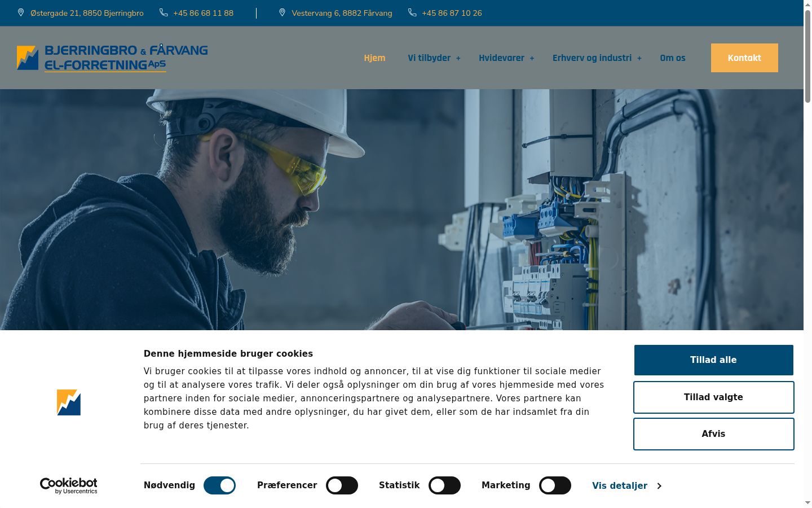Open the Erhverv og industri menu
812x508 pixels.
[x=592, y=58]
